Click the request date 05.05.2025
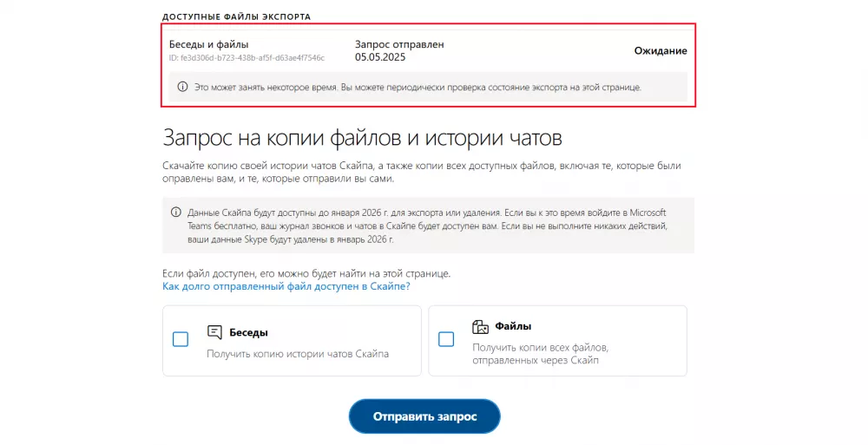Image resolution: width=868 pixels, height=445 pixels. click(379, 57)
